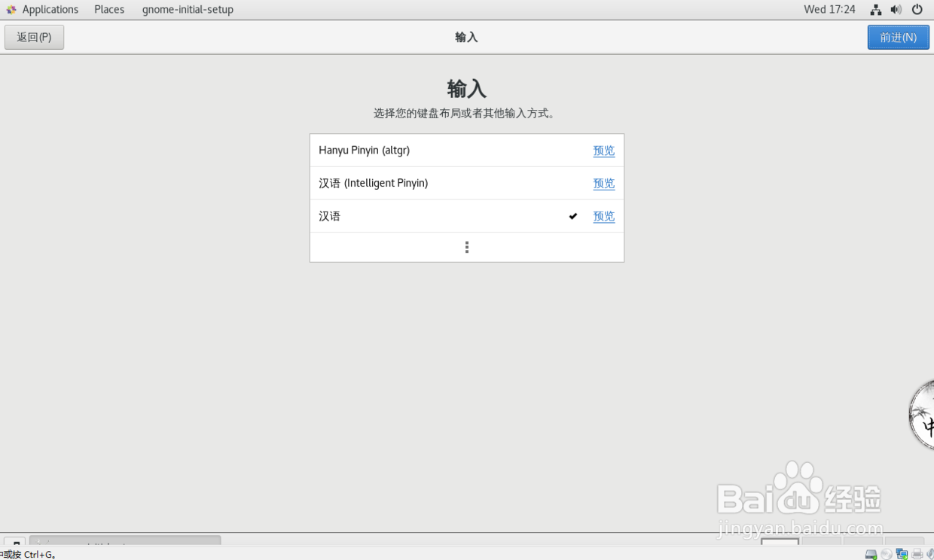The height and width of the screenshot is (560, 934).
Task: Click the network adapter icon in taskbar
Action: point(902,553)
